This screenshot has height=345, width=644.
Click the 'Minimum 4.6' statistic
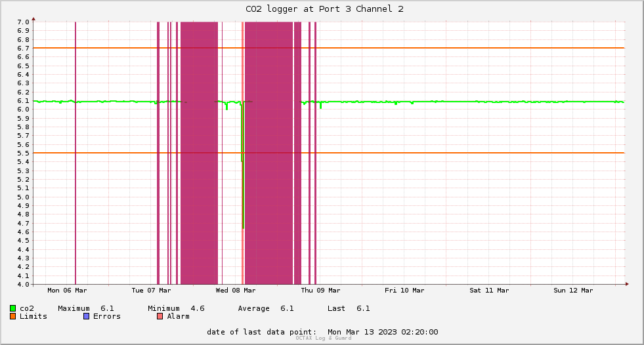[x=176, y=308]
